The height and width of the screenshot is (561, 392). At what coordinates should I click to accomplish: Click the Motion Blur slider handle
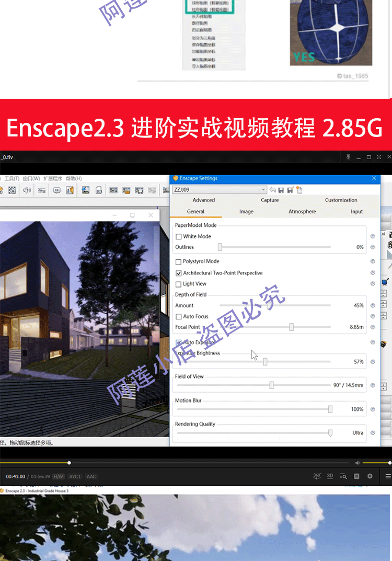[330, 409]
